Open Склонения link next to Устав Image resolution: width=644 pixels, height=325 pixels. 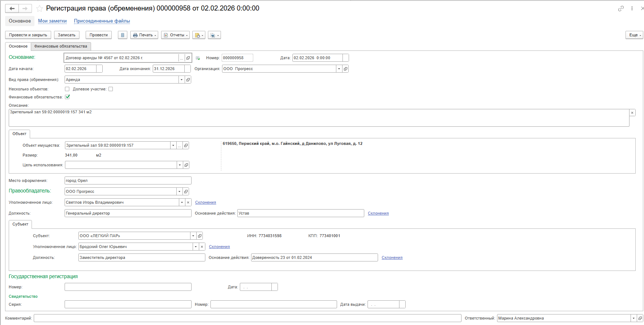tap(378, 213)
